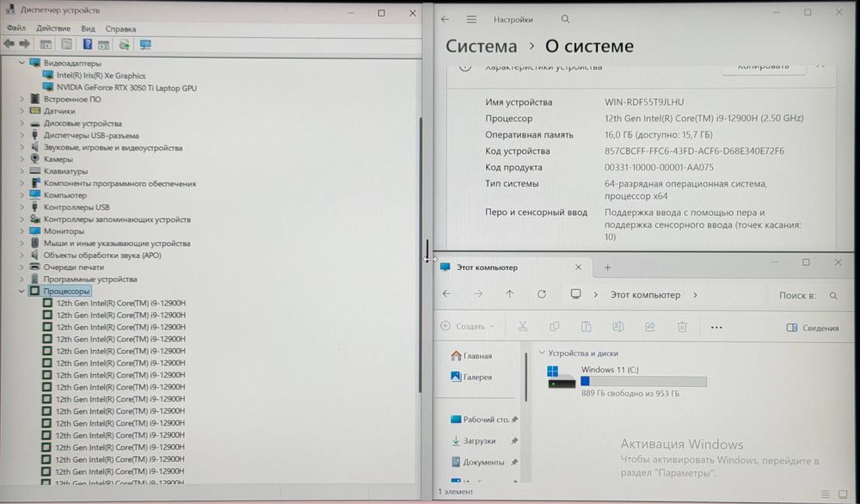Select Мыши и иные указывающие устройства

pos(117,243)
